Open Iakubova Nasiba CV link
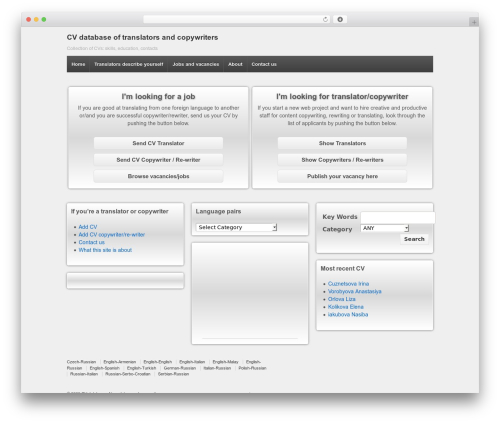Image resolution: width=500 pixels, height=423 pixels. point(348,315)
